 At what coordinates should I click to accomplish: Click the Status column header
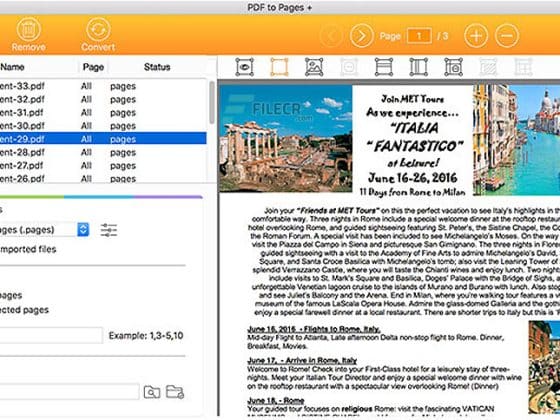coord(157,67)
